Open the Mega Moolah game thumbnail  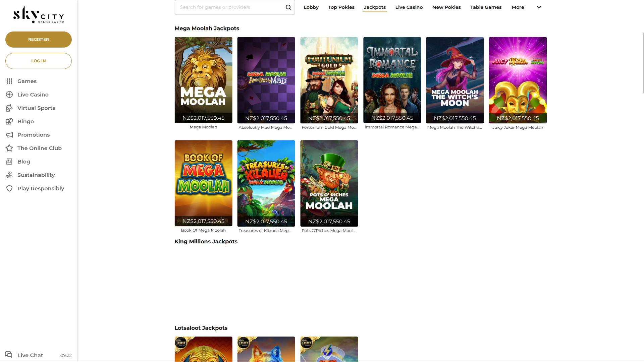coord(203,80)
